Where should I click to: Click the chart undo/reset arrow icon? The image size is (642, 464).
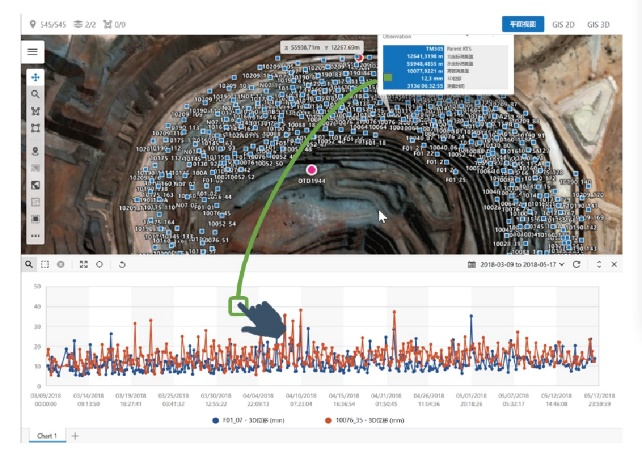[122, 265]
